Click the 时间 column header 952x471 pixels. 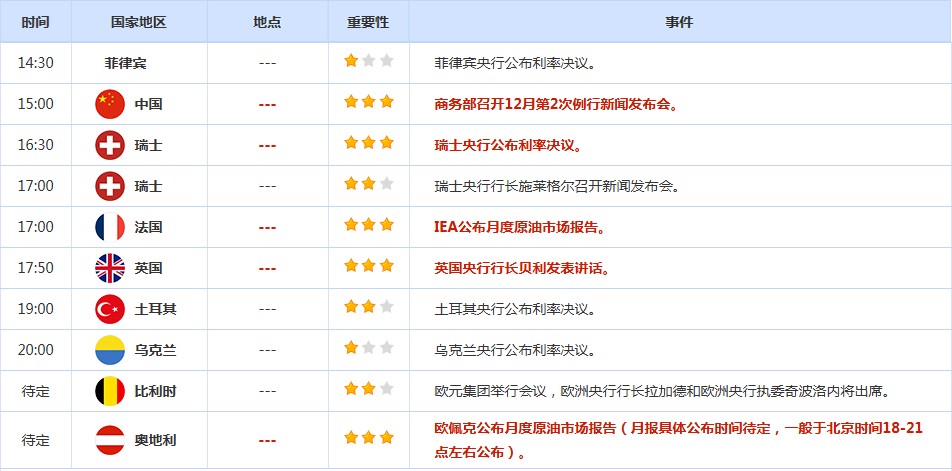coord(35,22)
